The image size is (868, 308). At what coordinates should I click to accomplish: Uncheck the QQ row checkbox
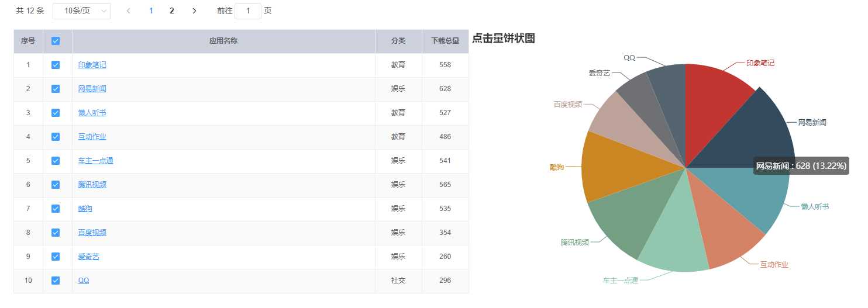tap(56, 281)
